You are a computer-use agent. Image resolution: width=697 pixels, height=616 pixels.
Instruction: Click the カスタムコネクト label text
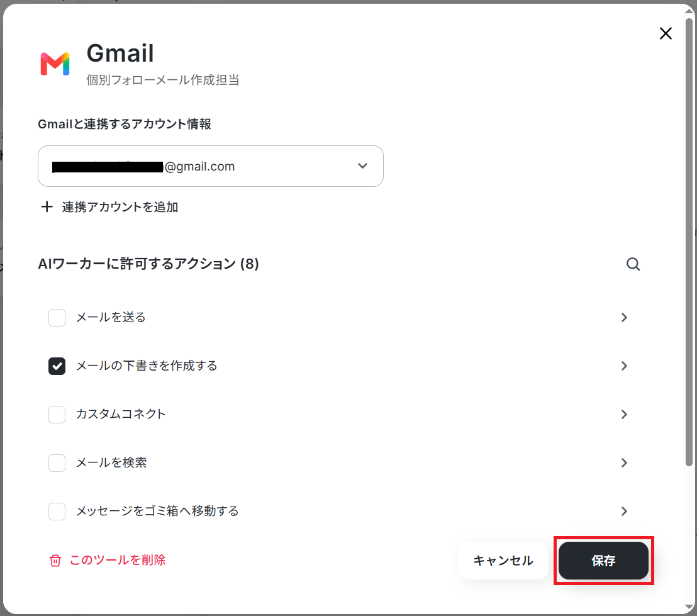(120, 414)
